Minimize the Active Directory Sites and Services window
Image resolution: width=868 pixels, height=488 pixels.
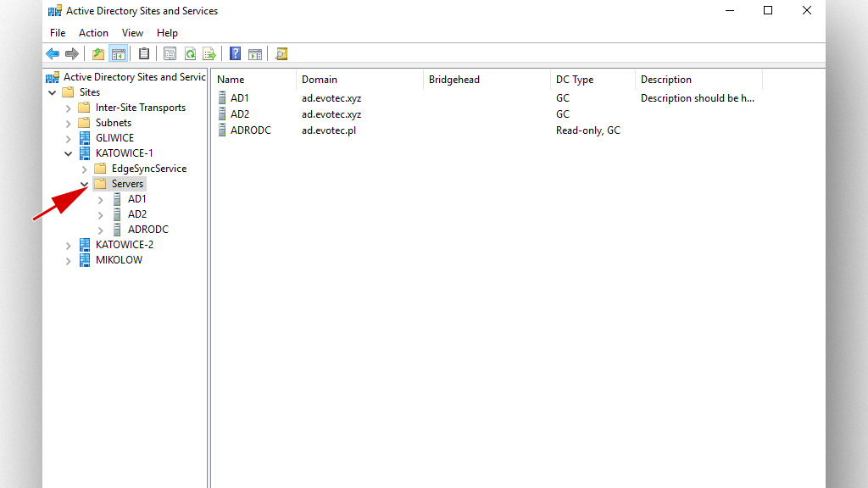[x=730, y=10]
